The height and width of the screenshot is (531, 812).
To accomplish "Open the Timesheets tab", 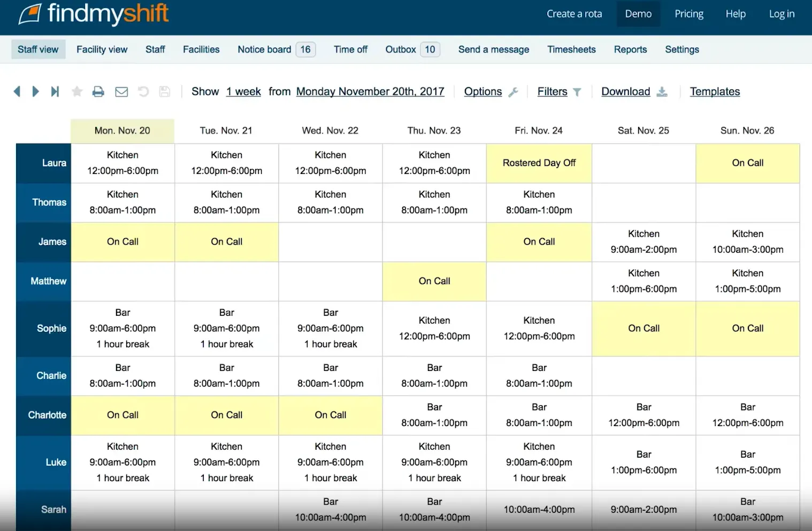I will [x=571, y=49].
